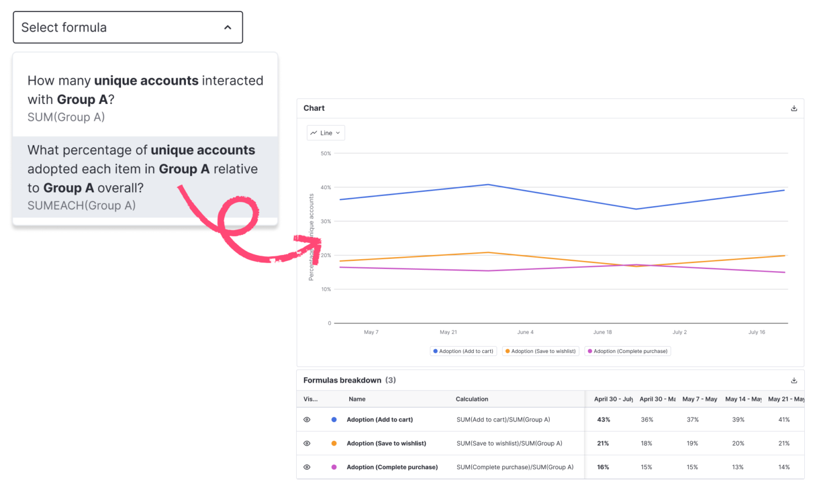Click the Adoption (Save to wishlist) legend chip
This screenshot has height=504, width=823.
pyautogui.click(x=540, y=351)
